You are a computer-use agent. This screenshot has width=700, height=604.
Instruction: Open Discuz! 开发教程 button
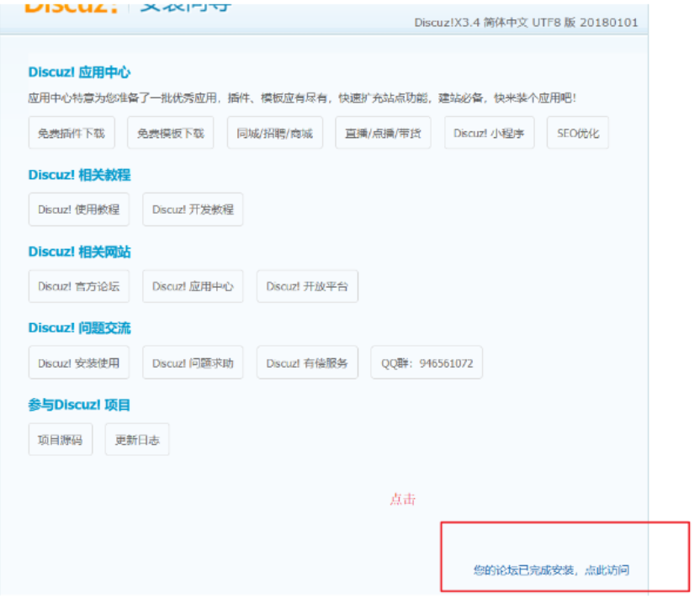(193, 209)
